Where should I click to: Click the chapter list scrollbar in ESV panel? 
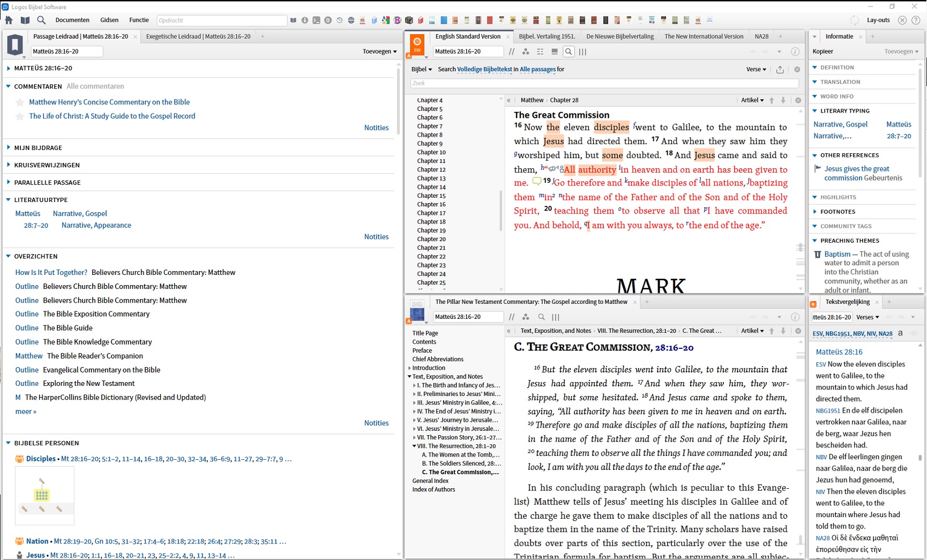[501, 211]
